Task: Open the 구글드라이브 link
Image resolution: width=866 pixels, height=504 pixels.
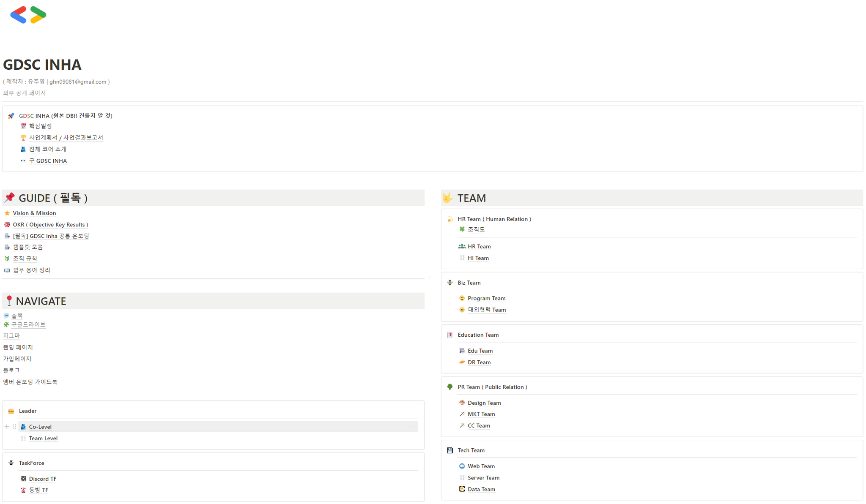Action: click(x=28, y=324)
